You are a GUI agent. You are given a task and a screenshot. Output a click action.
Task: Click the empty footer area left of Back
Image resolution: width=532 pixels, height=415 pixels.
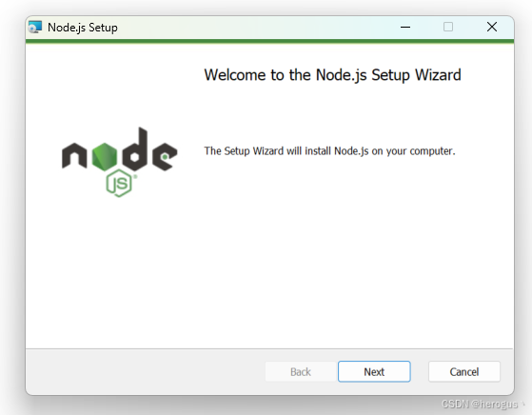coord(146,371)
